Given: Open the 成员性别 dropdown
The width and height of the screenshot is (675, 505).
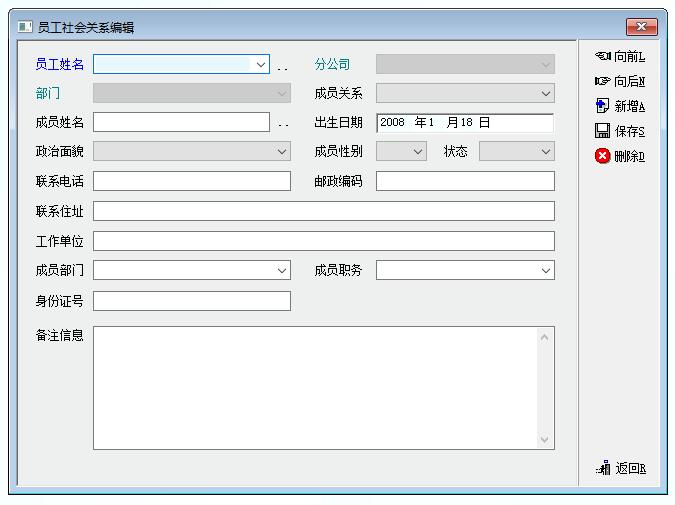Looking at the screenshot, I should click(x=417, y=152).
